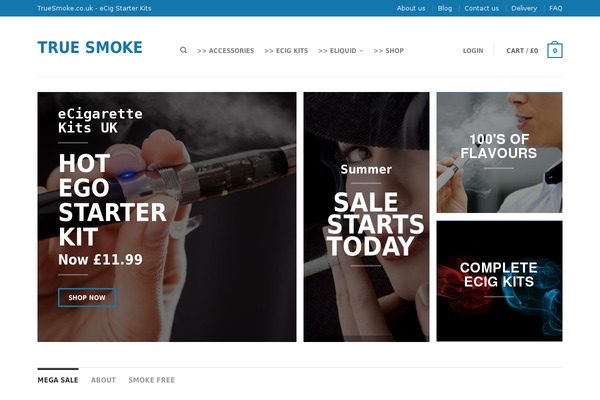Go to ECIG KITS menu

coord(286,51)
